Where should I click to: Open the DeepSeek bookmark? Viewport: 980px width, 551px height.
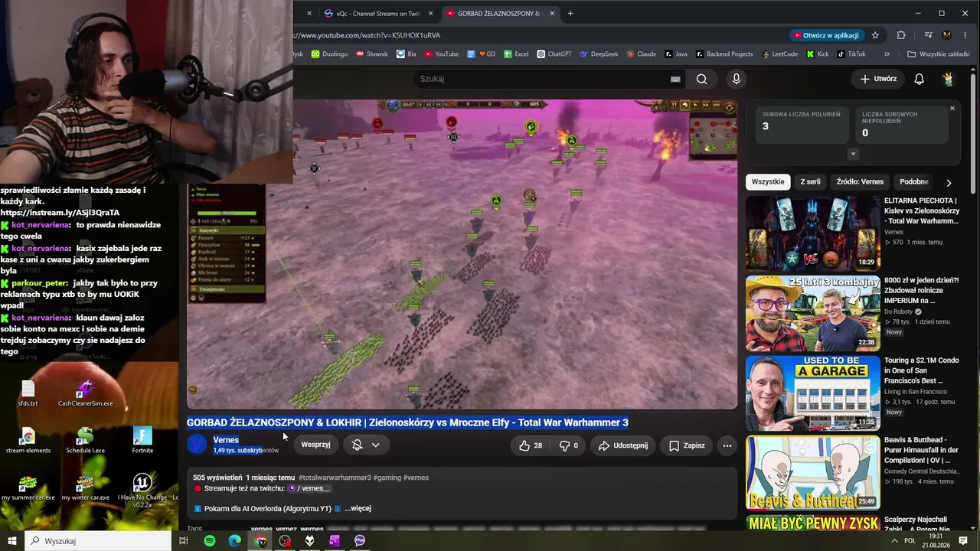point(599,54)
